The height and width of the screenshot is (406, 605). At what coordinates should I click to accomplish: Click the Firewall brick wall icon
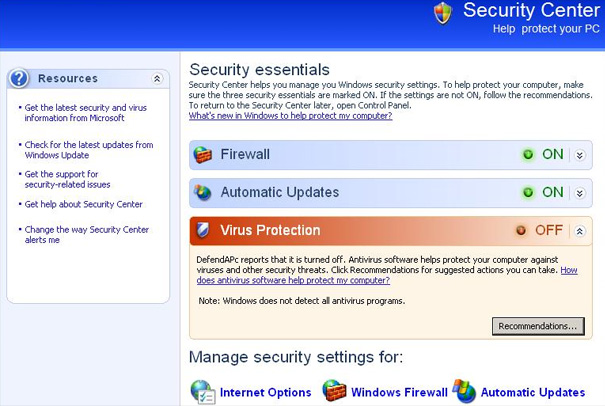tap(203, 155)
